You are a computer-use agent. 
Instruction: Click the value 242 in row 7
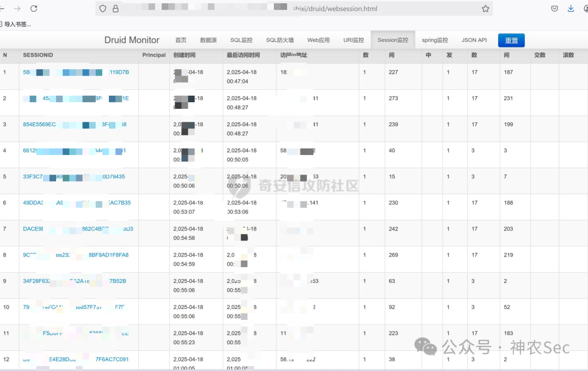(x=394, y=229)
